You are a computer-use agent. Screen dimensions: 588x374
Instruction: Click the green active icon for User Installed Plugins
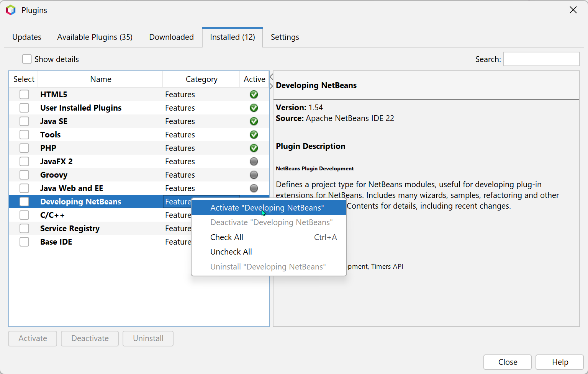pyautogui.click(x=254, y=108)
